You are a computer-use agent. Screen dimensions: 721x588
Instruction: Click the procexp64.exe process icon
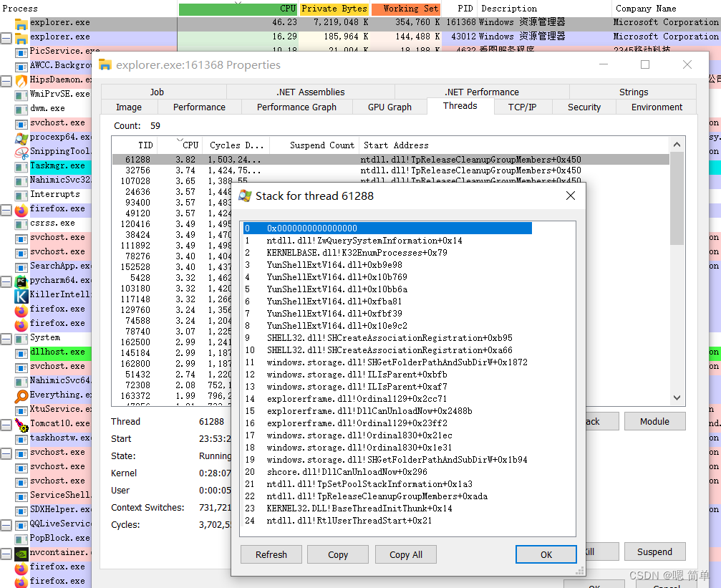pos(21,138)
